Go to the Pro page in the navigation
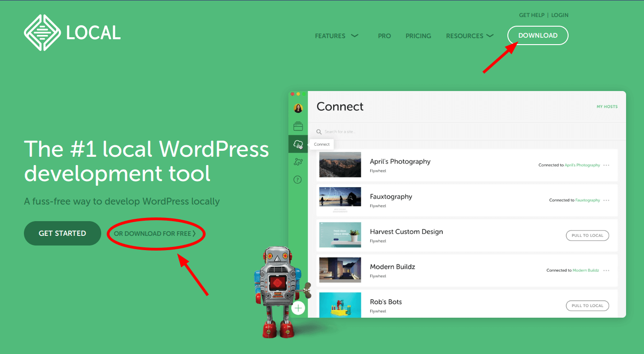 point(384,36)
